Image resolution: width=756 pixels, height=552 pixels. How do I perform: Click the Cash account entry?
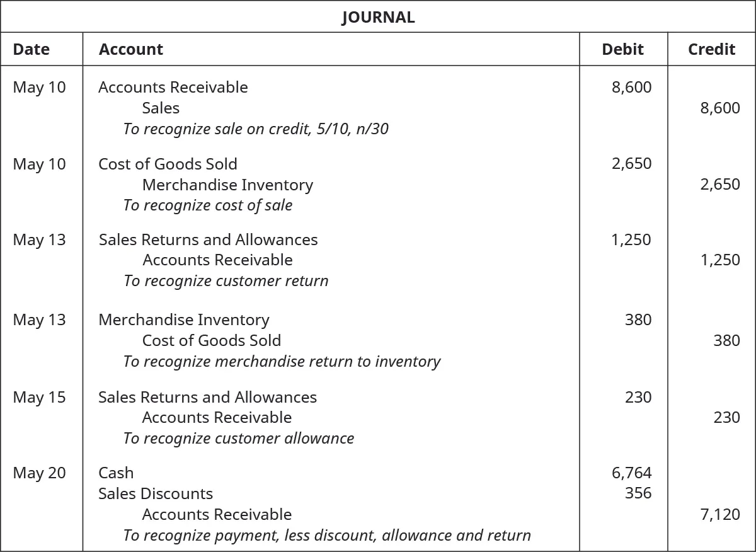(116, 473)
